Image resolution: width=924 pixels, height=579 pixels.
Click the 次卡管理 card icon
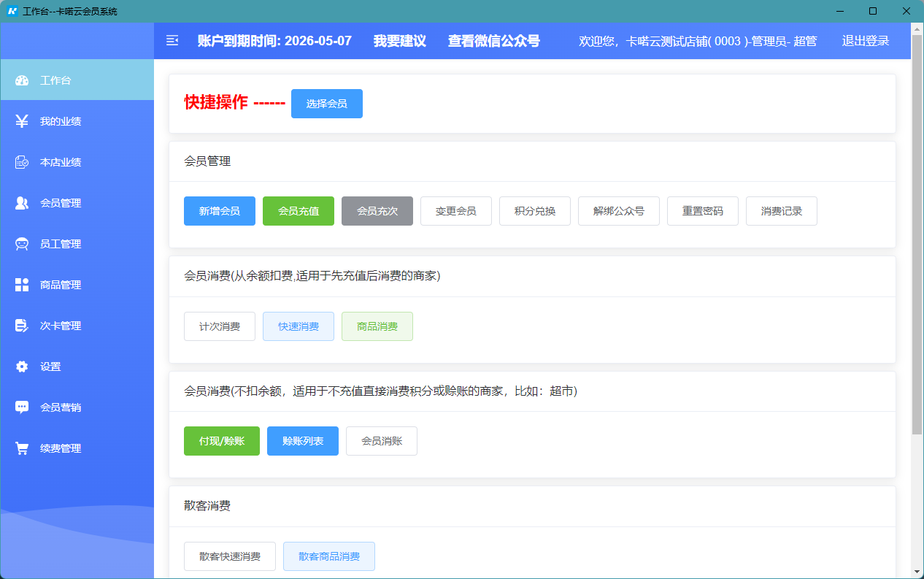[22, 326]
